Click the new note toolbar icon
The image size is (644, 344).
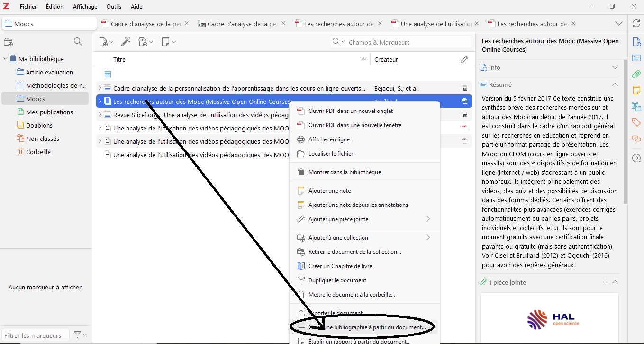168,42
